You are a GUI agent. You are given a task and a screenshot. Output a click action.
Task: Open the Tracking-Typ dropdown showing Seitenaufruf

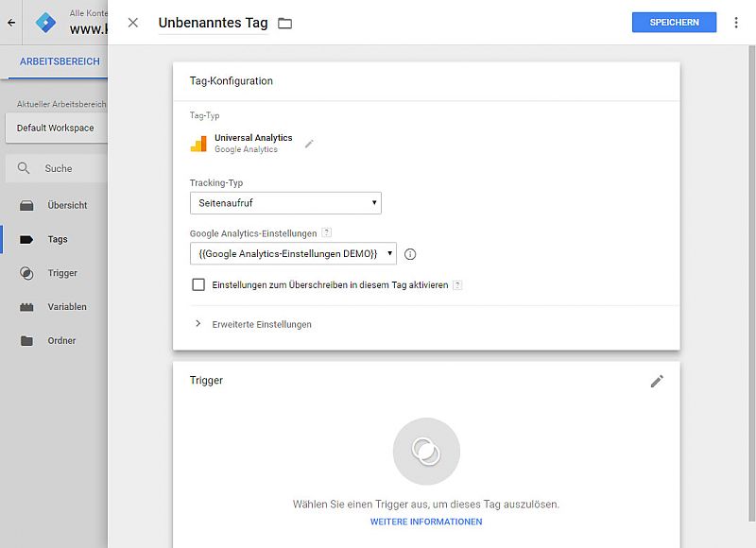click(x=285, y=203)
